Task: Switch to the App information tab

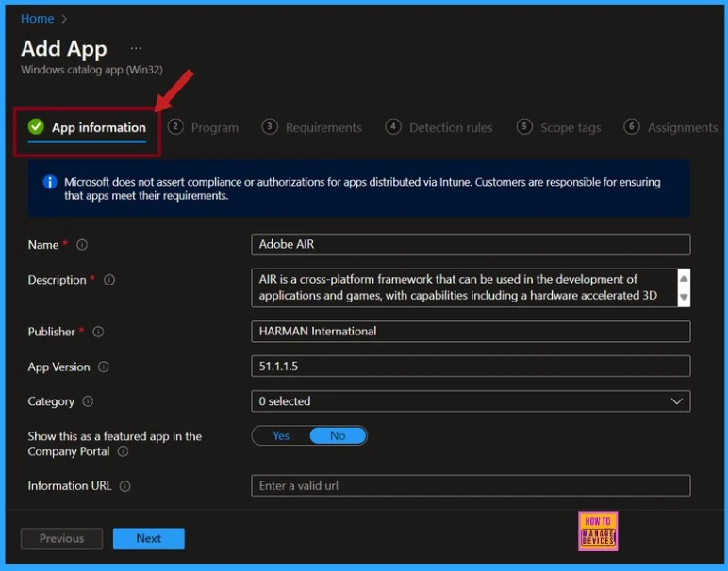Action: click(87, 127)
